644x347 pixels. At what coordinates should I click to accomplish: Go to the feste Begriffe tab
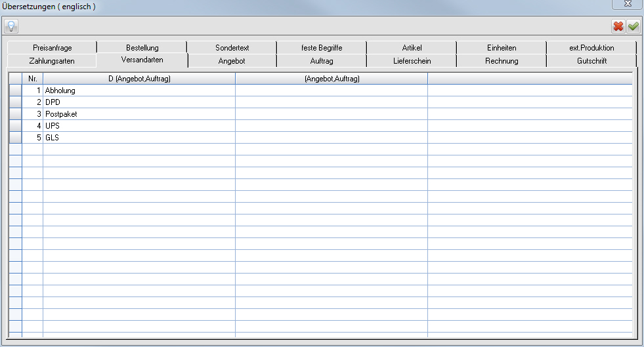point(322,48)
